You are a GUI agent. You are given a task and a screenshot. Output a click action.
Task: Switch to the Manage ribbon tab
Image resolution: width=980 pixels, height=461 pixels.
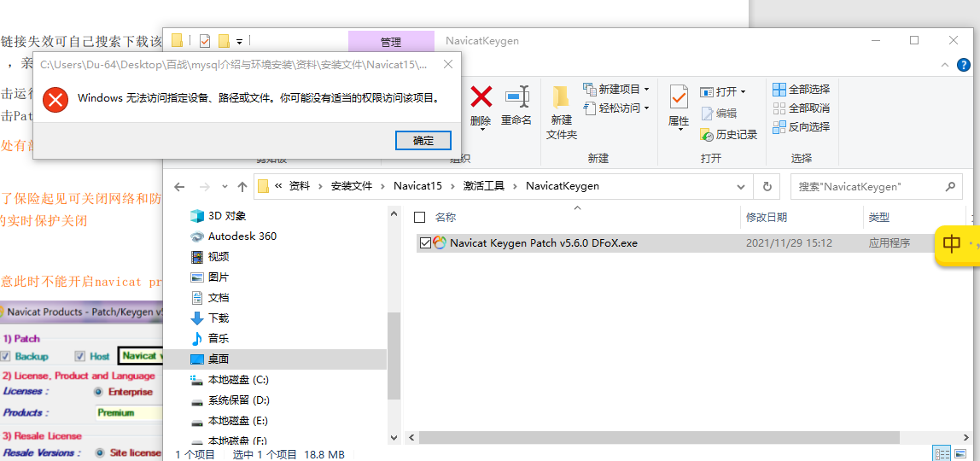tap(391, 42)
